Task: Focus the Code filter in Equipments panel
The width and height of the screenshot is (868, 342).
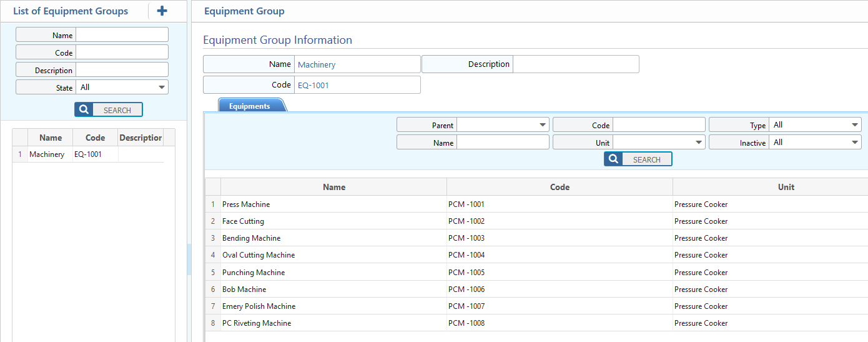Action: pos(659,125)
